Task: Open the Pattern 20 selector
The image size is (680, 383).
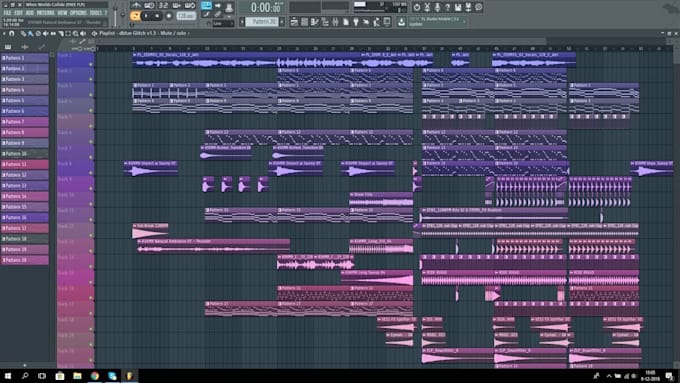Action: click(x=262, y=22)
